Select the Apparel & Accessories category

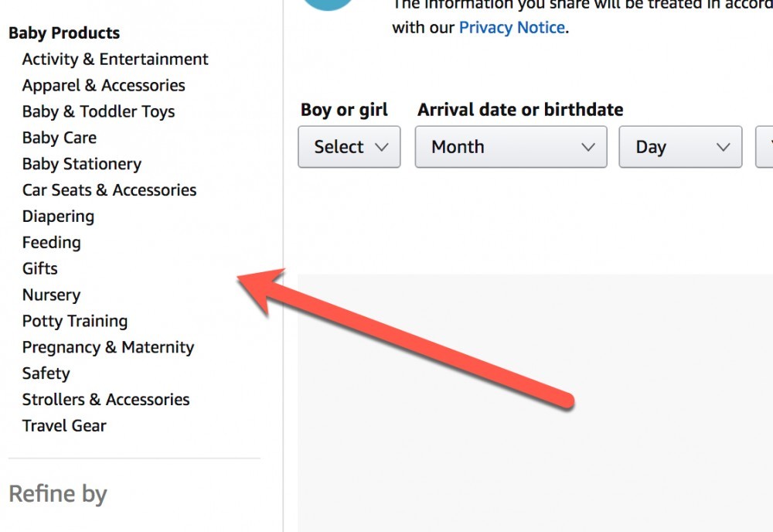coord(103,85)
